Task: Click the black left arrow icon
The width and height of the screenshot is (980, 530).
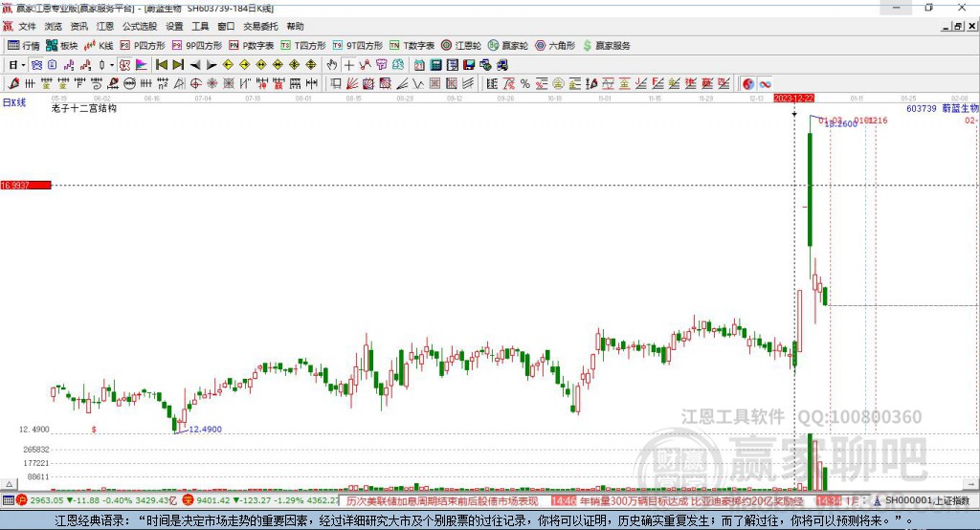Action: coord(195,65)
